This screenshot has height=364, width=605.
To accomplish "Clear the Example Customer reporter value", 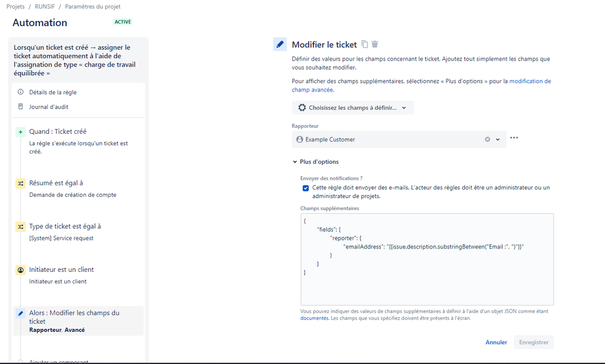I will pyautogui.click(x=488, y=139).
